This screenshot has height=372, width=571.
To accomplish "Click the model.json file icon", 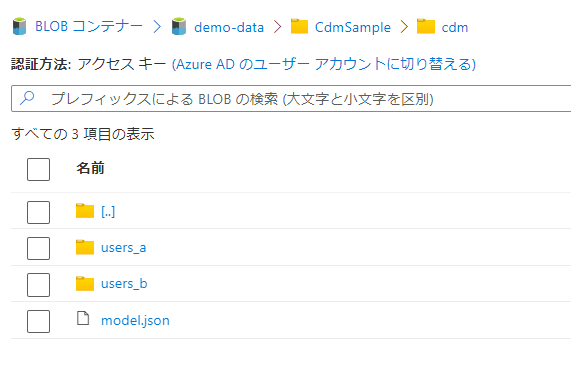I will [83, 318].
